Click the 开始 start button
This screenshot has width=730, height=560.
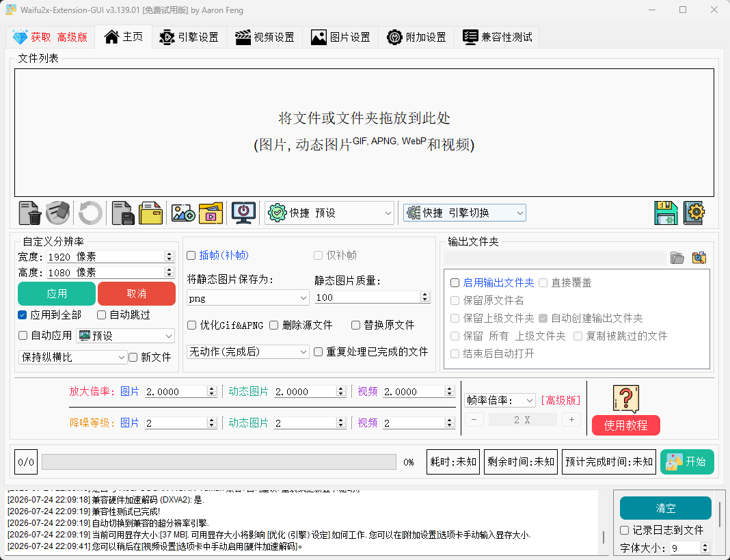(x=687, y=462)
